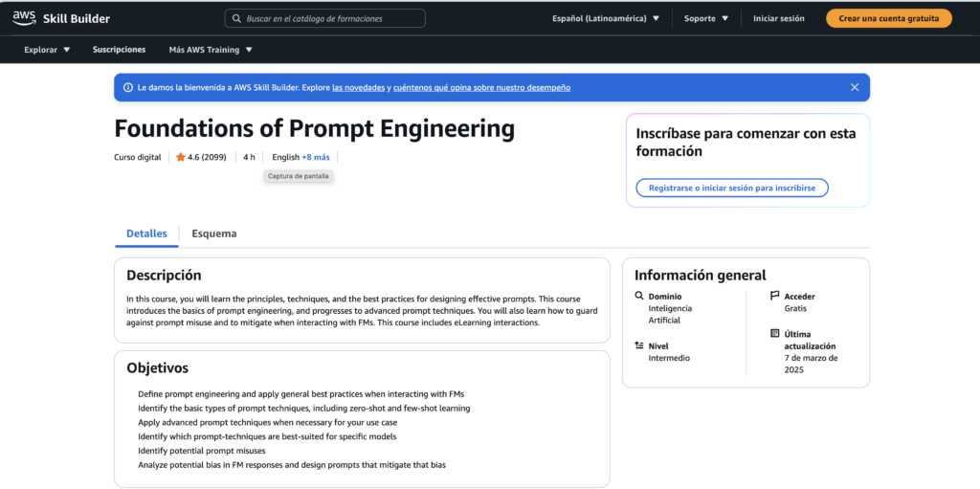Click the Nivel level icon
This screenshot has height=489, width=980.
tap(639, 345)
